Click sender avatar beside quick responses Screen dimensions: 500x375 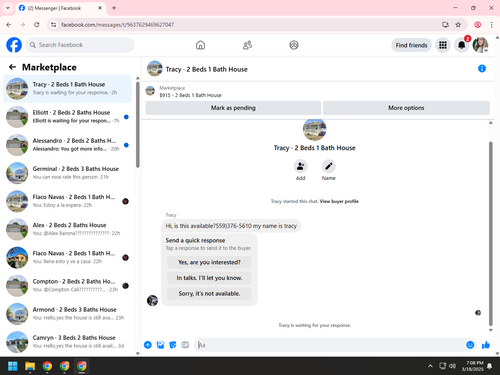(152, 300)
